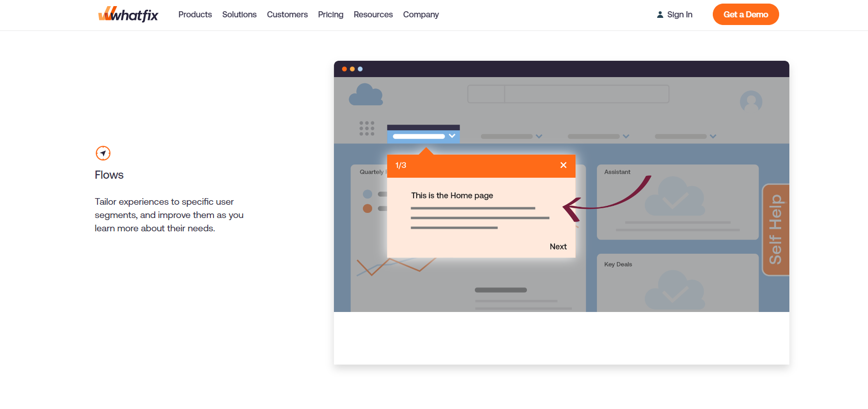Click the person icon beside Sign In
The width and height of the screenshot is (868, 409).
660,15
